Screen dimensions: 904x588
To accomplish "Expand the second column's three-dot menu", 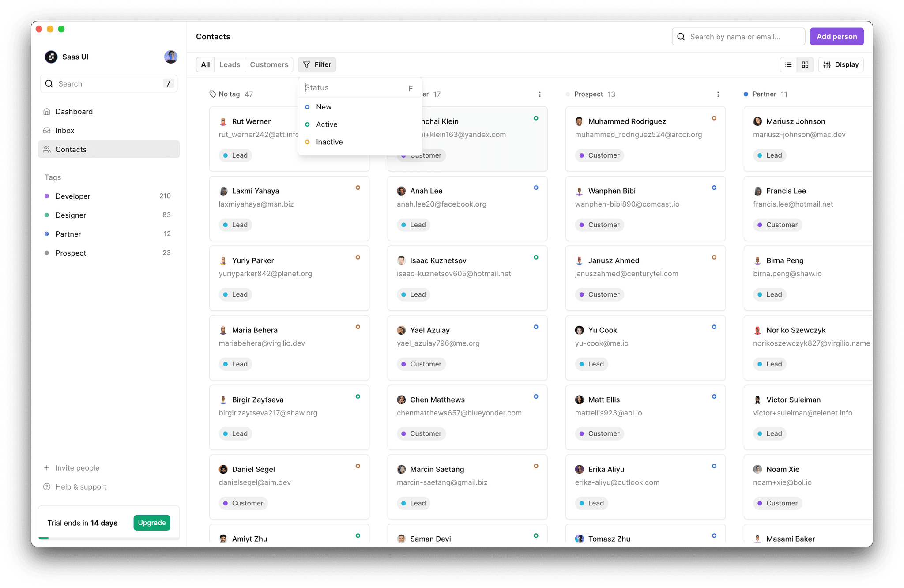I will coord(540,94).
